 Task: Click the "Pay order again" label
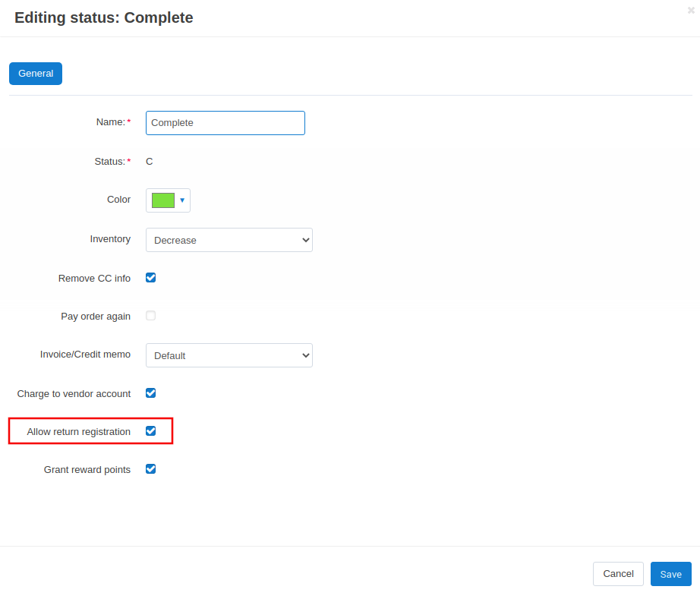coord(96,317)
